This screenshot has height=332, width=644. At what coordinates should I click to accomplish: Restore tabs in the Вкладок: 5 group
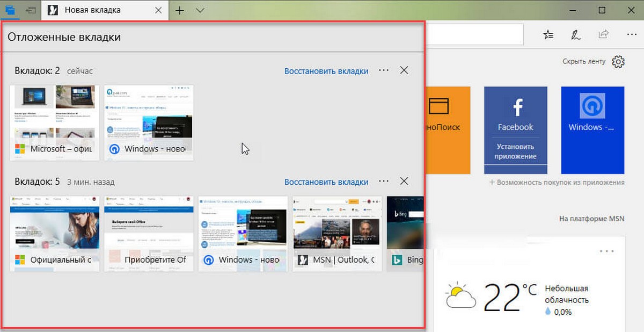coord(326,182)
